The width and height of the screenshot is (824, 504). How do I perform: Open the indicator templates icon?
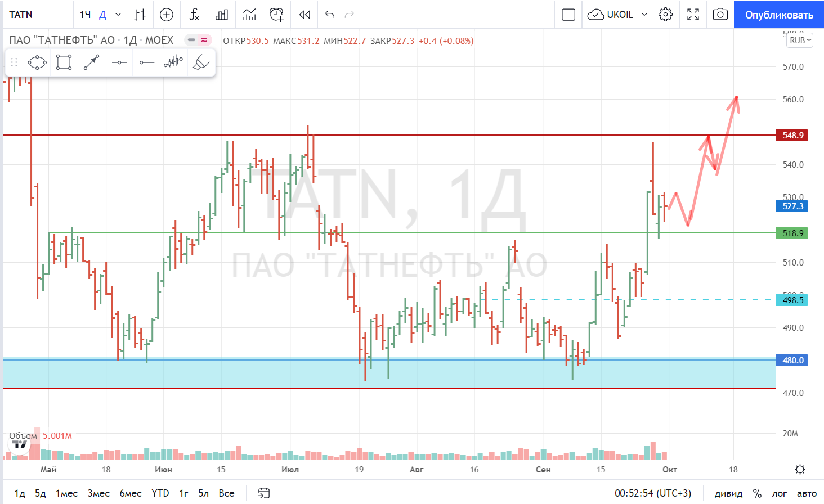click(x=249, y=15)
